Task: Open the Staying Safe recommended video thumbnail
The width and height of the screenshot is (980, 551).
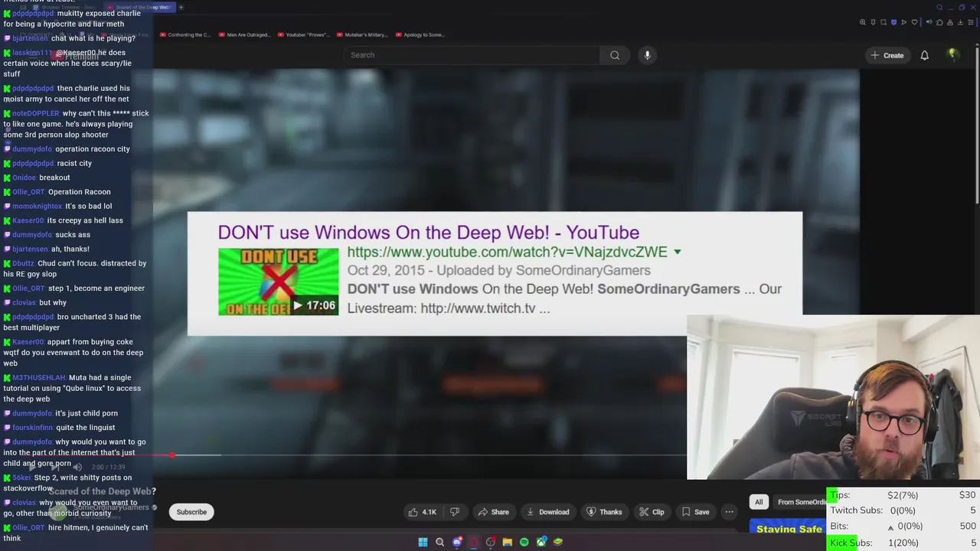Action: pyautogui.click(x=789, y=527)
